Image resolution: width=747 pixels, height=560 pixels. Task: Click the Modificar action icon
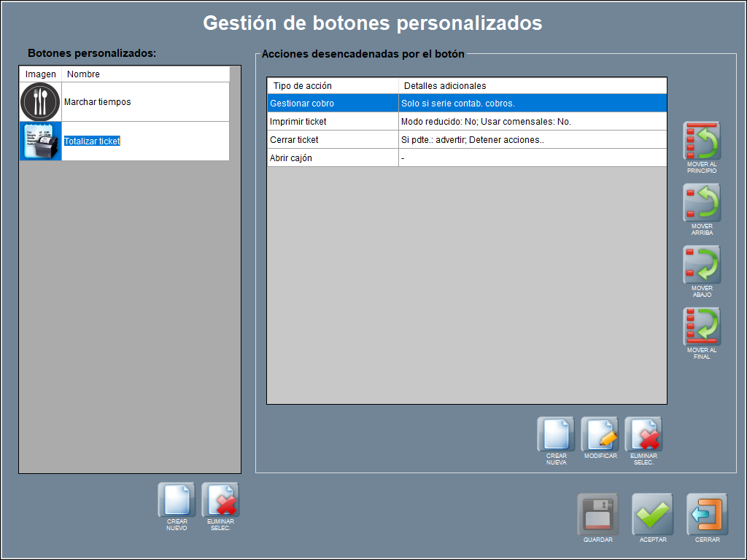600,435
